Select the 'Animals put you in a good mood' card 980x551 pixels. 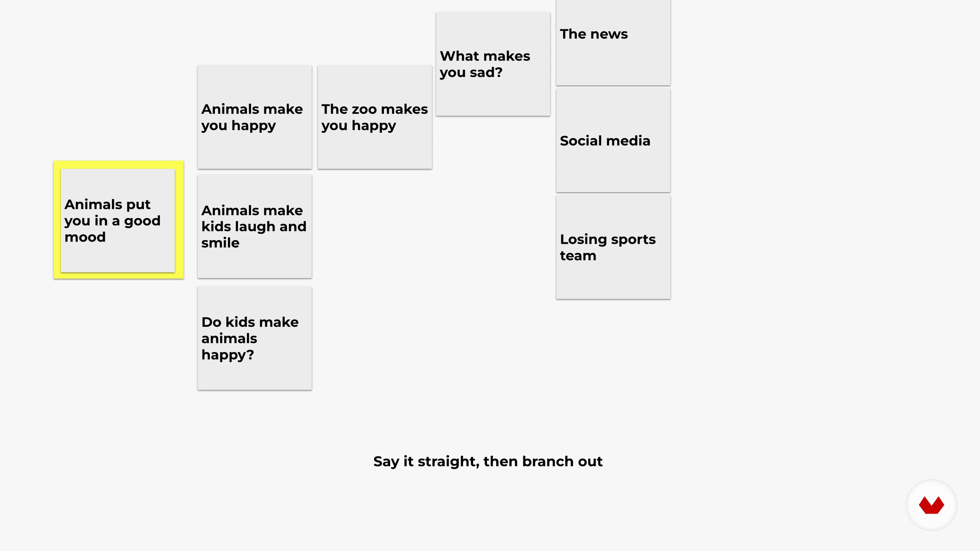click(x=118, y=221)
